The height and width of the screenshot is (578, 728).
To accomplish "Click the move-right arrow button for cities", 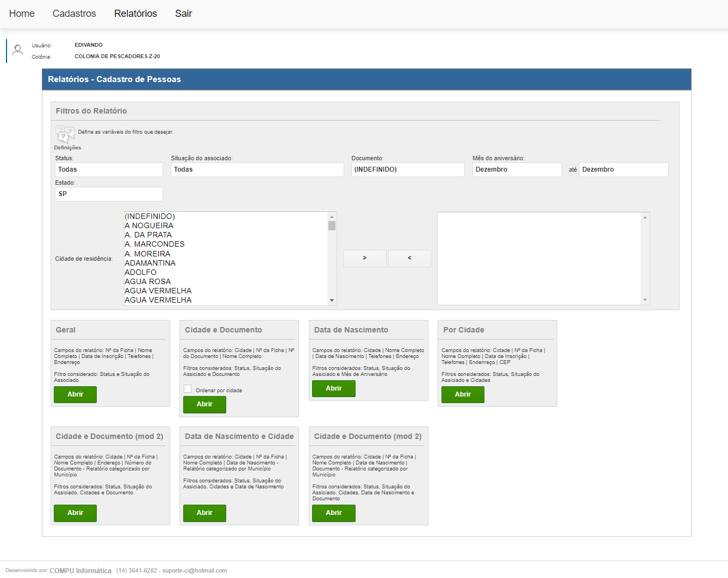I will point(364,258).
